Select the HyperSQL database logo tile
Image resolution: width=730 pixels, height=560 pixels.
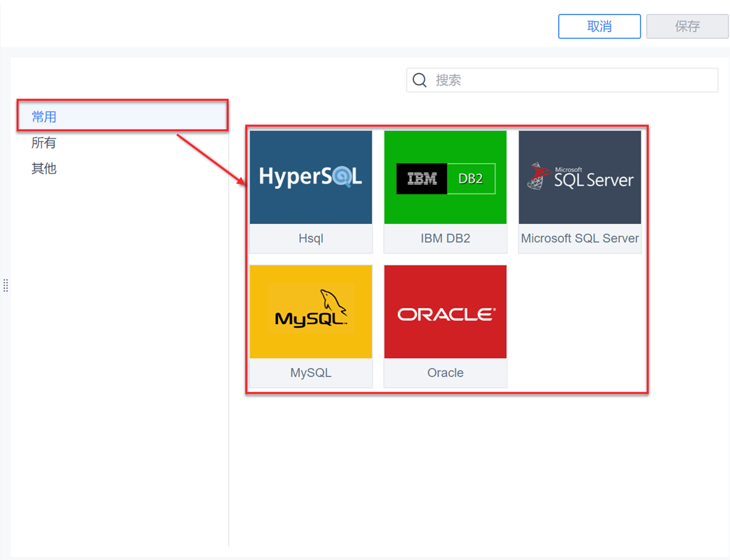(311, 178)
